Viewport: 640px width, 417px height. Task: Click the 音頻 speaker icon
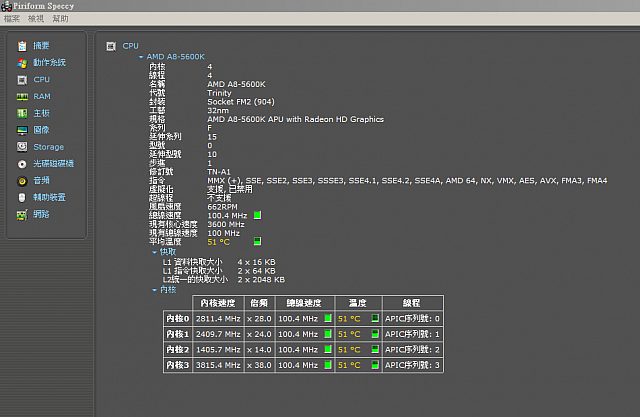tap(22, 181)
